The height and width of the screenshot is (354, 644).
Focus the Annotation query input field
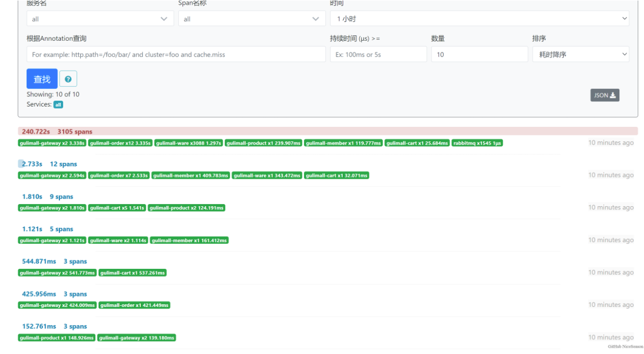[x=176, y=54]
